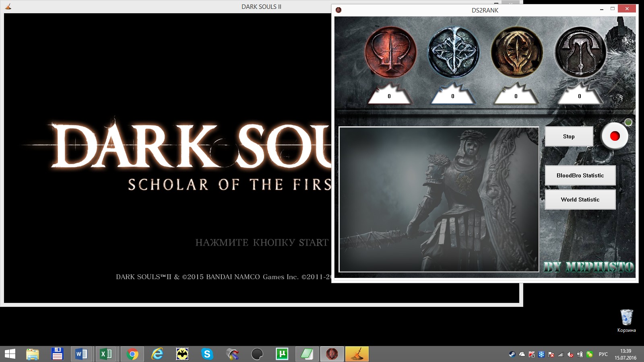
Task: Launch Skype from the taskbar
Action: tap(207, 354)
